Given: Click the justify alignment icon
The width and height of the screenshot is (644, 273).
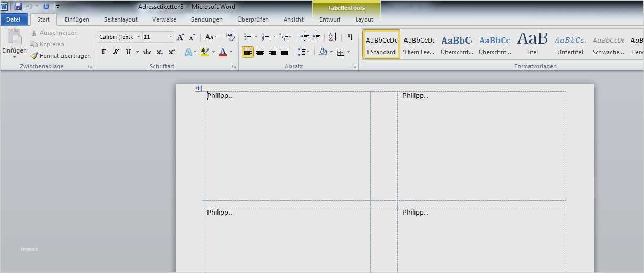Looking at the screenshot, I should point(285,52).
